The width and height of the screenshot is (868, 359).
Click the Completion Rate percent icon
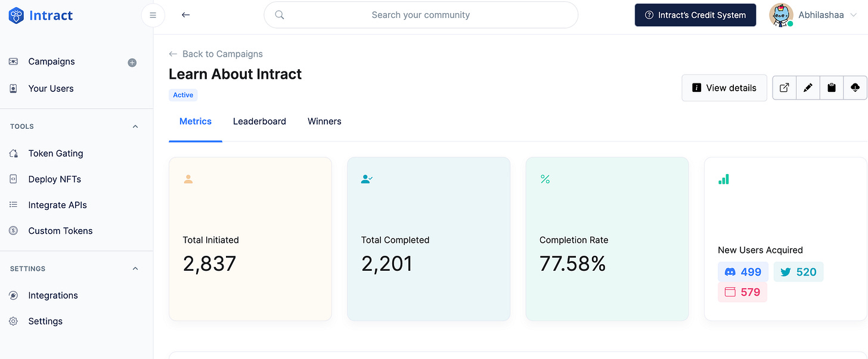[x=545, y=179]
